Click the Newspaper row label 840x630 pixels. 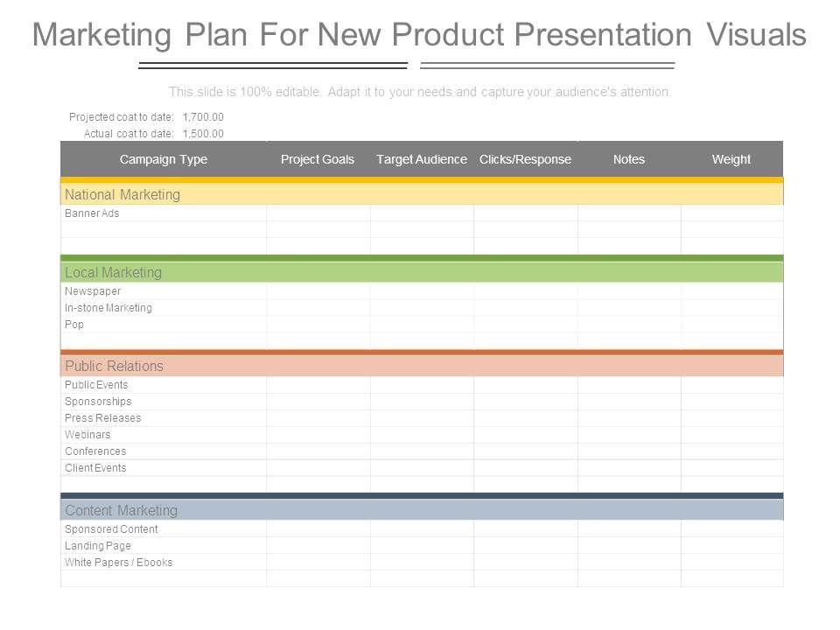(93, 291)
